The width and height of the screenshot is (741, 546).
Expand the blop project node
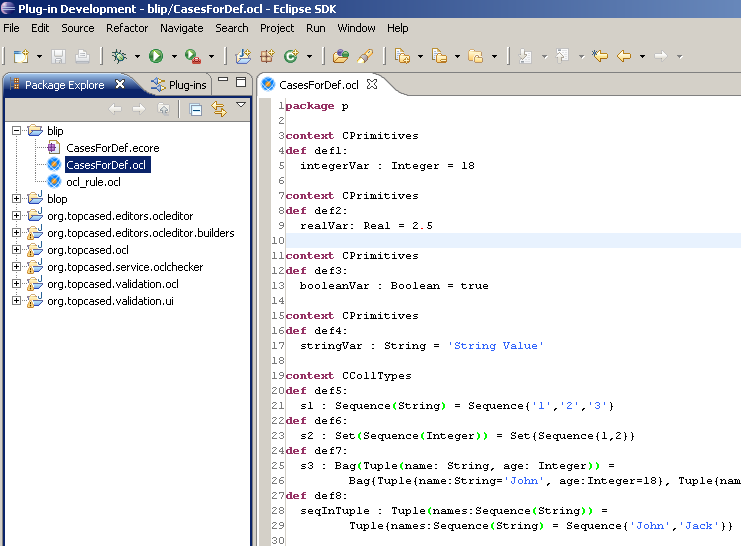[x=17, y=199]
